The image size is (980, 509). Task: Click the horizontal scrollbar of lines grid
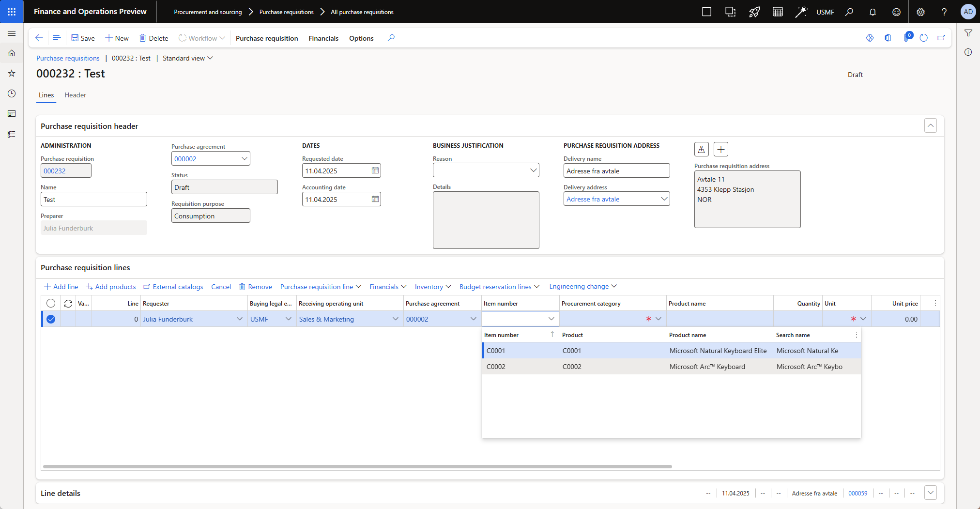click(x=357, y=466)
